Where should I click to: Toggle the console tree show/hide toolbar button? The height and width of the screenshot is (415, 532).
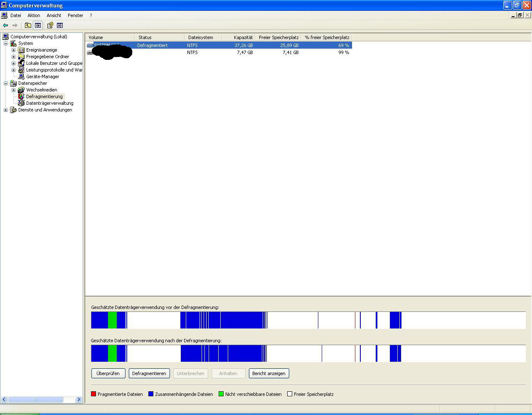point(38,25)
